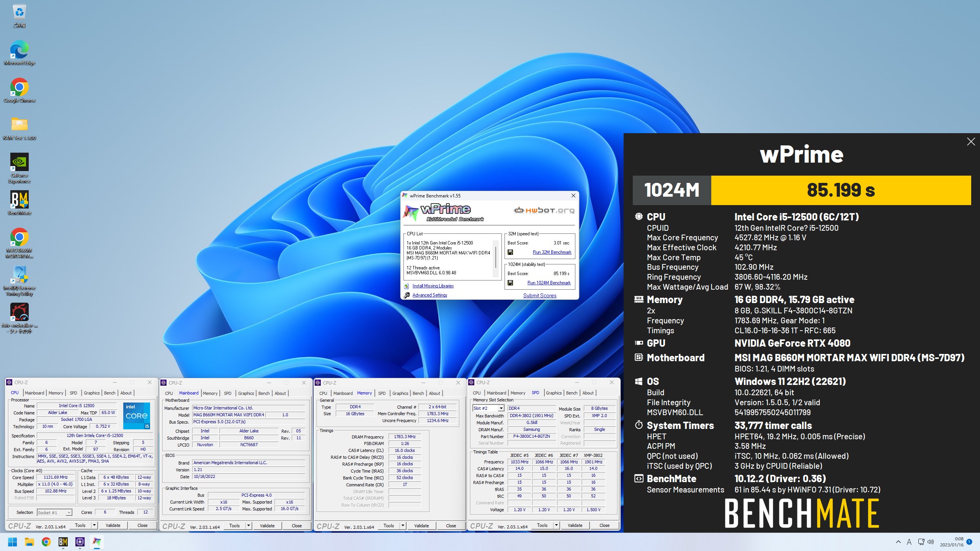The height and width of the screenshot is (551, 980).
Task: Open the IME input mode indicator
Action: pos(910,542)
